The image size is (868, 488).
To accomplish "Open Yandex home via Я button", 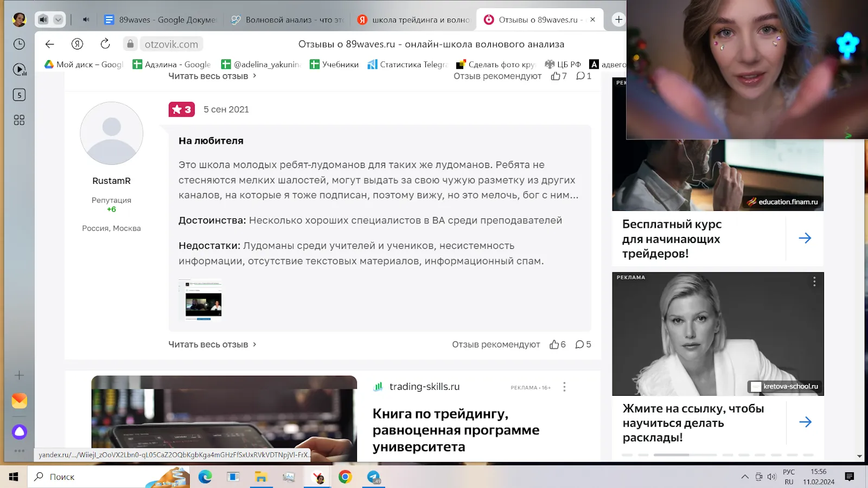I will pyautogui.click(x=77, y=44).
